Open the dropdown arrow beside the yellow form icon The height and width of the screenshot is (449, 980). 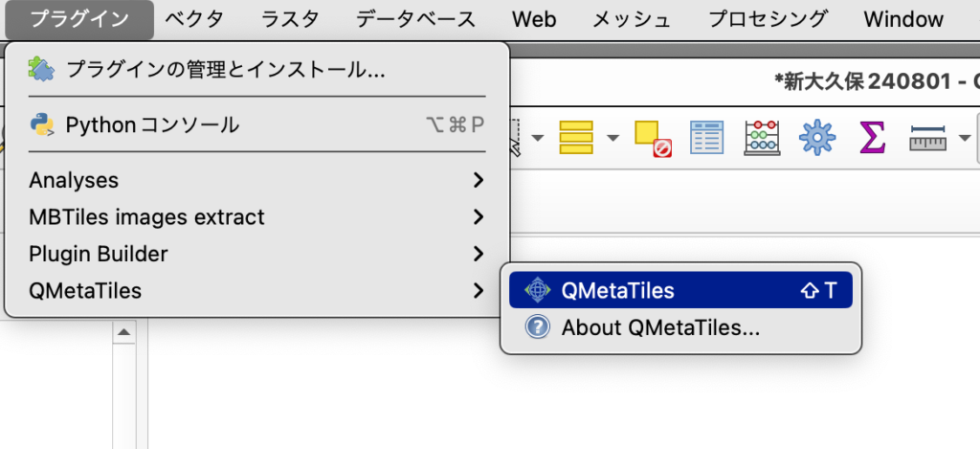612,138
